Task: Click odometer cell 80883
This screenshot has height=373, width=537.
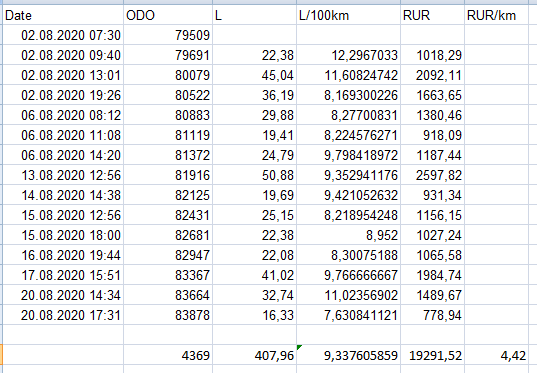Action: point(168,115)
